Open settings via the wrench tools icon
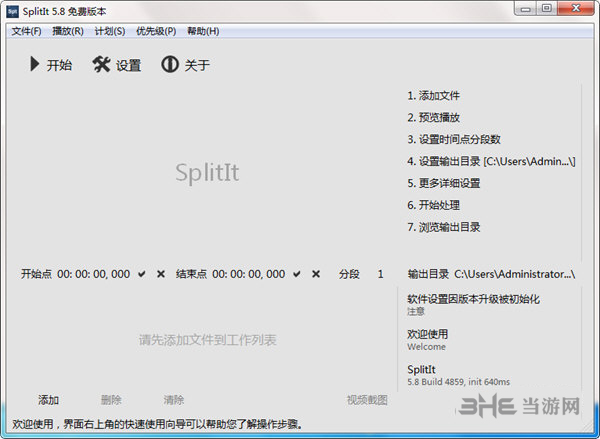 pos(101,64)
